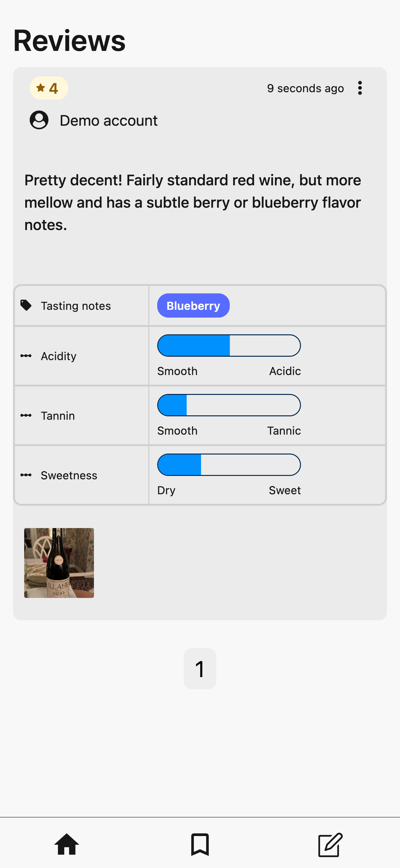Screen dimensions: 400x868
Task: Click the Acidity level bar
Action: click(x=229, y=346)
